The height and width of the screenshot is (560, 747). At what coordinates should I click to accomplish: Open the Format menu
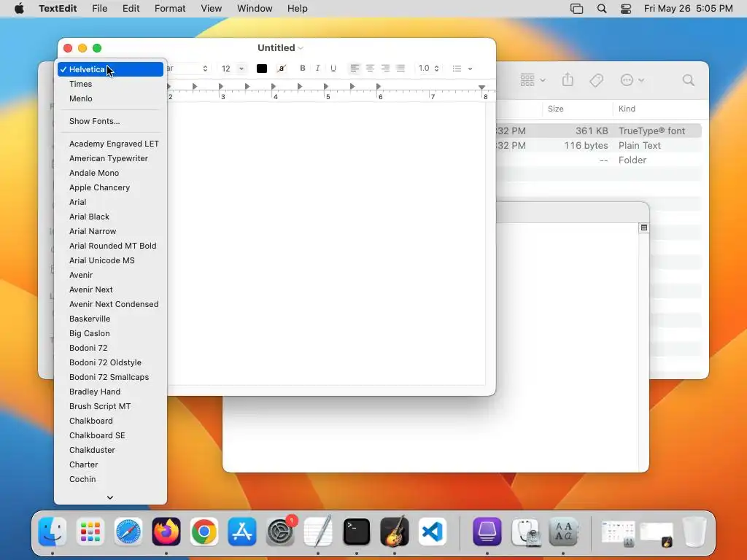tap(170, 9)
